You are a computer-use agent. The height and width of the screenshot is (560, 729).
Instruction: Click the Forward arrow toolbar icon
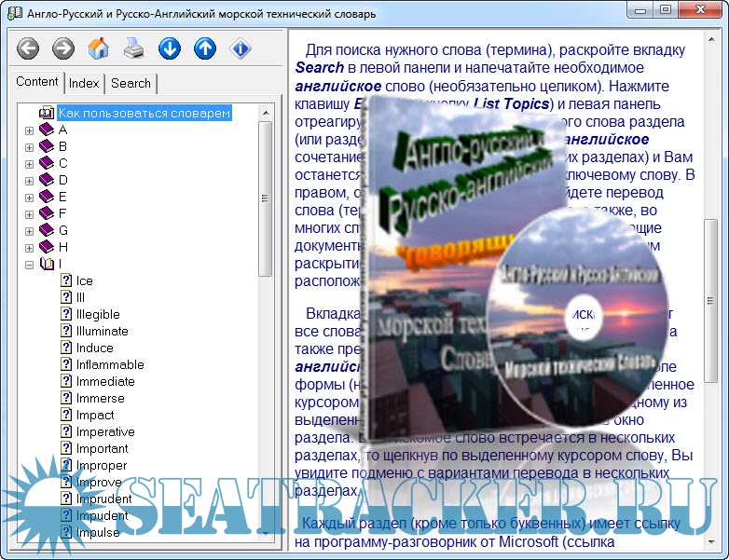(63, 48)
